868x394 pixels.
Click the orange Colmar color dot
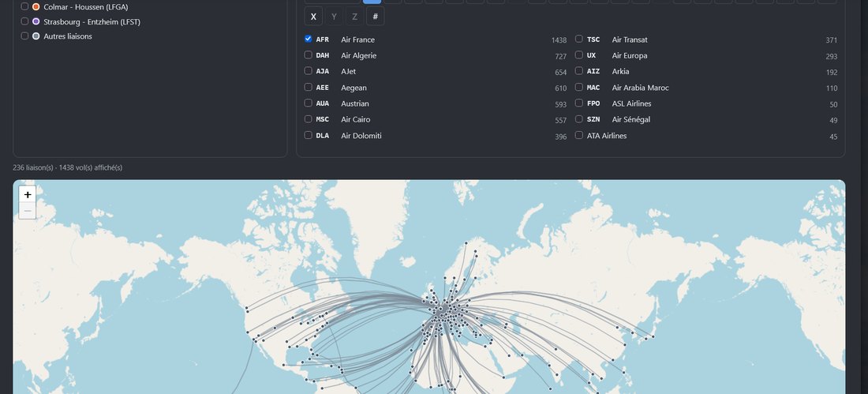tap(36, 6)
